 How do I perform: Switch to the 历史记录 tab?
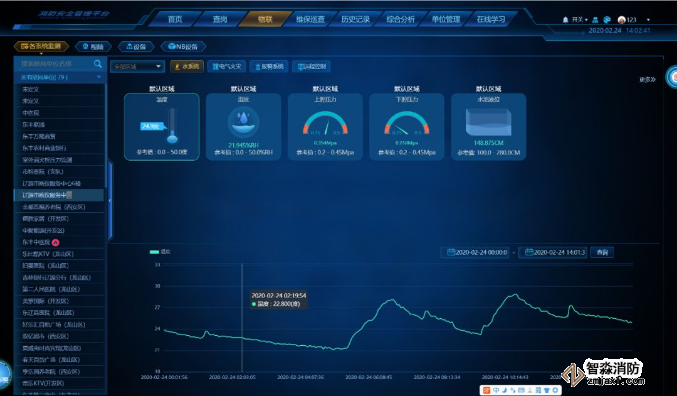pos(355,19)
